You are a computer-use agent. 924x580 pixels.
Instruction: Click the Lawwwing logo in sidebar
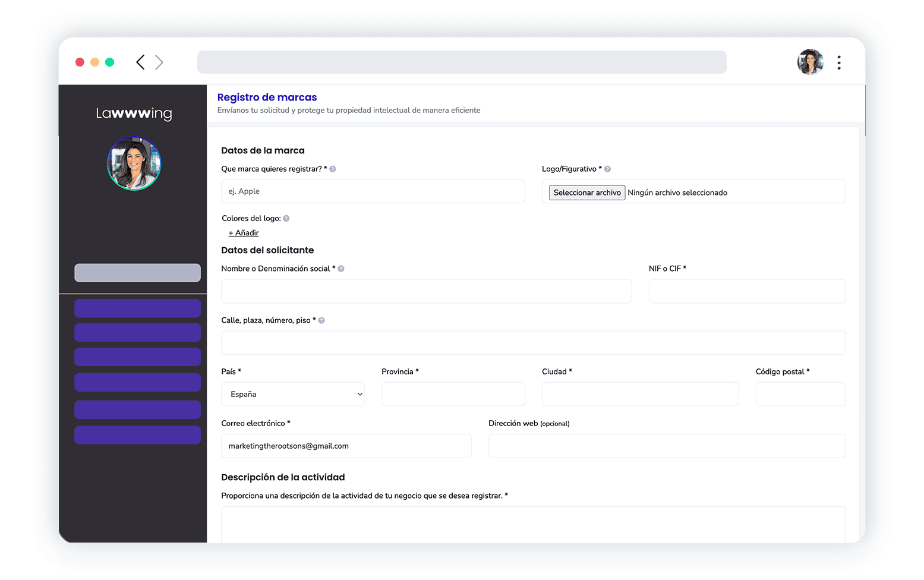[x=134, y=114]
